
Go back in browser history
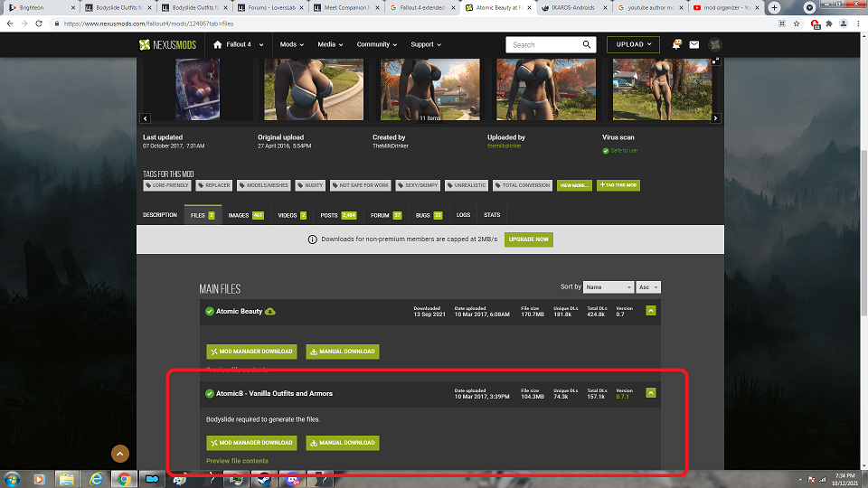[x=10, y=23]
